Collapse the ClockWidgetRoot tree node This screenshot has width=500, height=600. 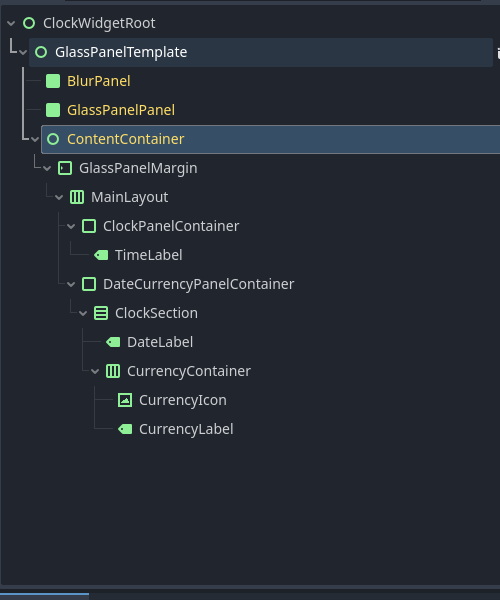coord(11,23)
